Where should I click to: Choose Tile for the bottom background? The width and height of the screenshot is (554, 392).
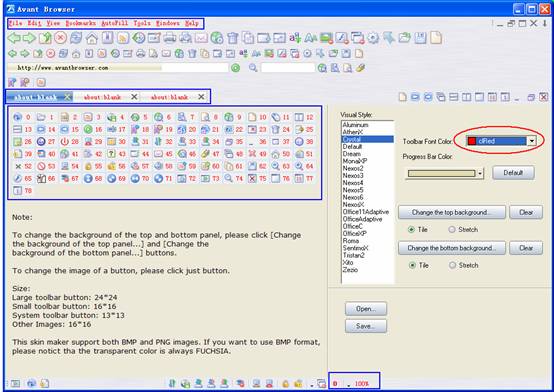click(x=412, y=265)
